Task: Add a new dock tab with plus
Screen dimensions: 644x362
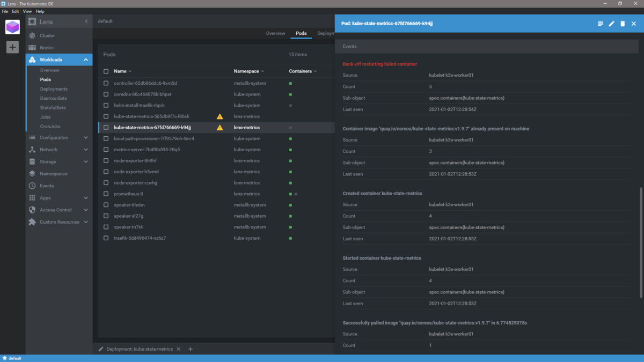Action: 190,349
